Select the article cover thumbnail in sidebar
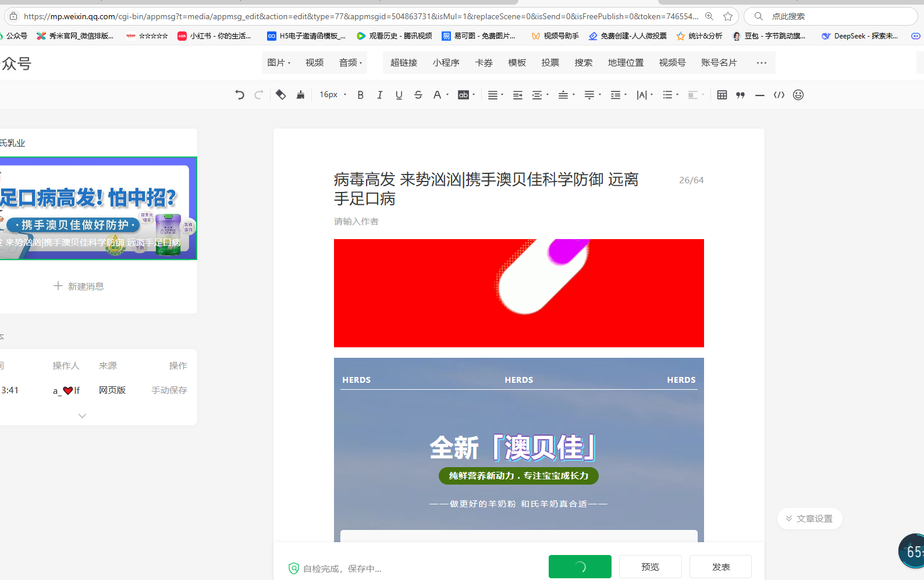Screen dimensions: 924x580 98,208
